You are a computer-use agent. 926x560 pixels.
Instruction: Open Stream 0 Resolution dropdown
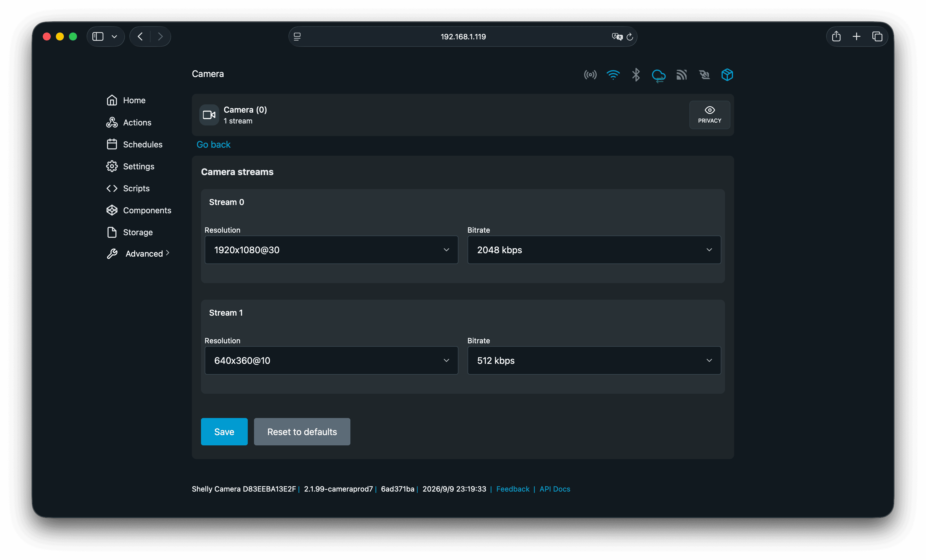tap(331, 250)
